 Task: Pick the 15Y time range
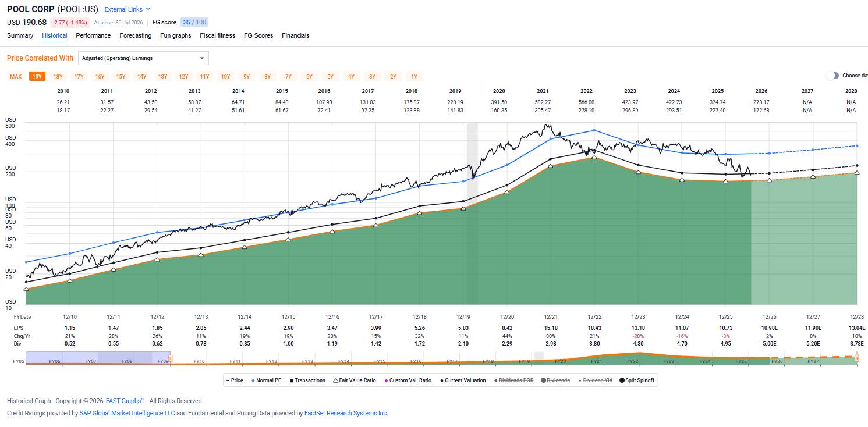click(x=121, y=76)
